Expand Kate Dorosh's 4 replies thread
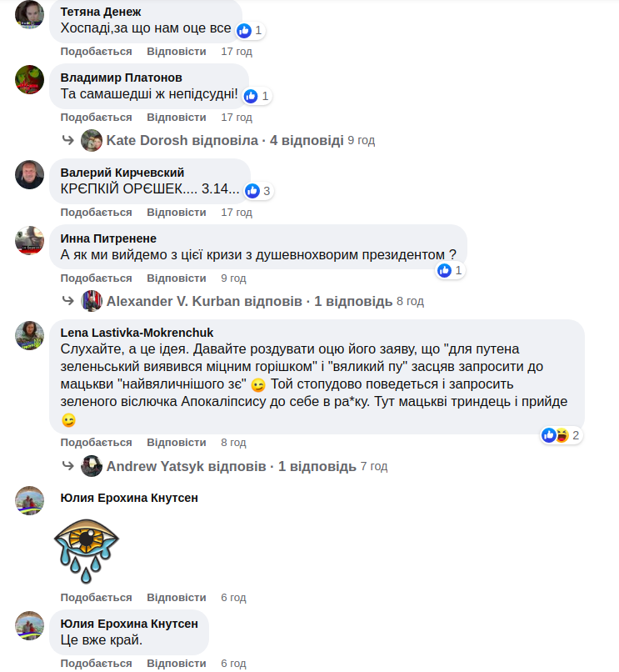 (x=225, y=141)
